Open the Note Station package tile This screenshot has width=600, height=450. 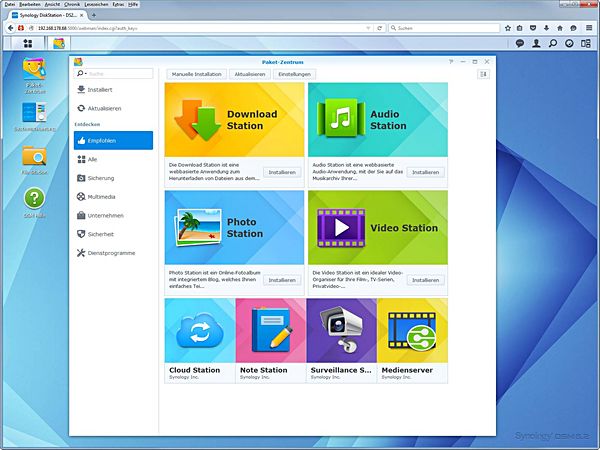pyautogui.click(x=271, y=341)
